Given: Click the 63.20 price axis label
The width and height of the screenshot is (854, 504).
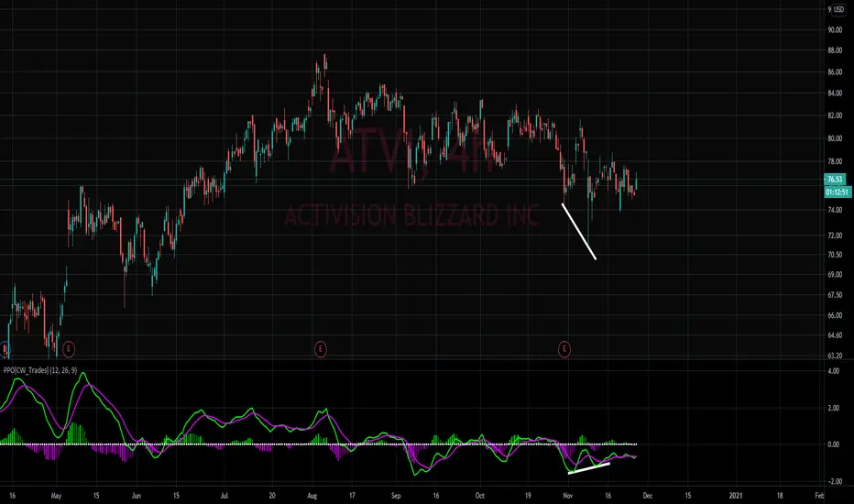Looking at the screenshot, I should click(x=835, y=356).
